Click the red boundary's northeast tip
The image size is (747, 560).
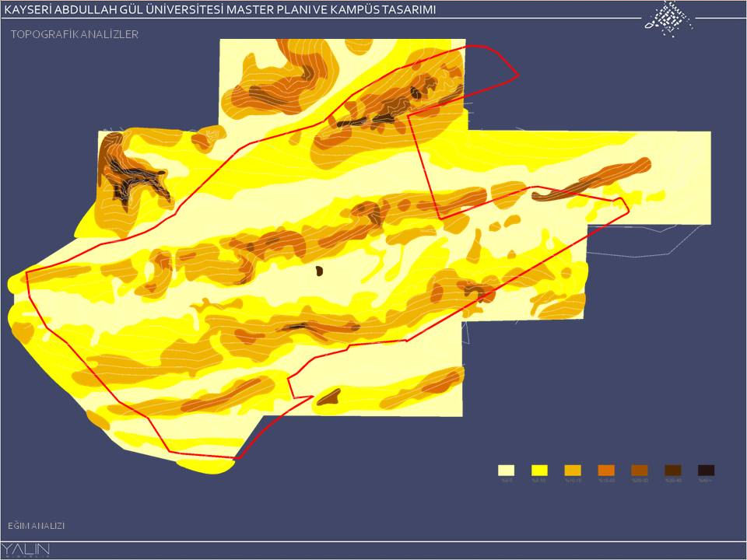pos(517,75)
